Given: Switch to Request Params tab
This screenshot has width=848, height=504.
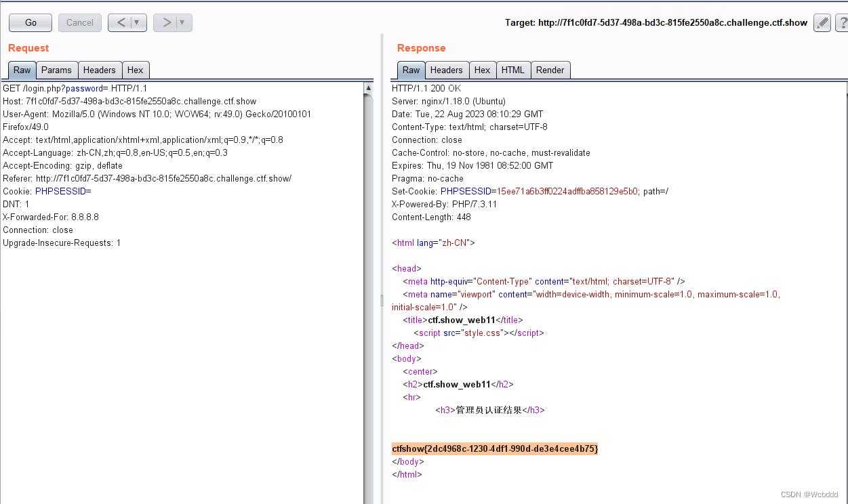Looking at the screenshot, I should coord(56,70).
